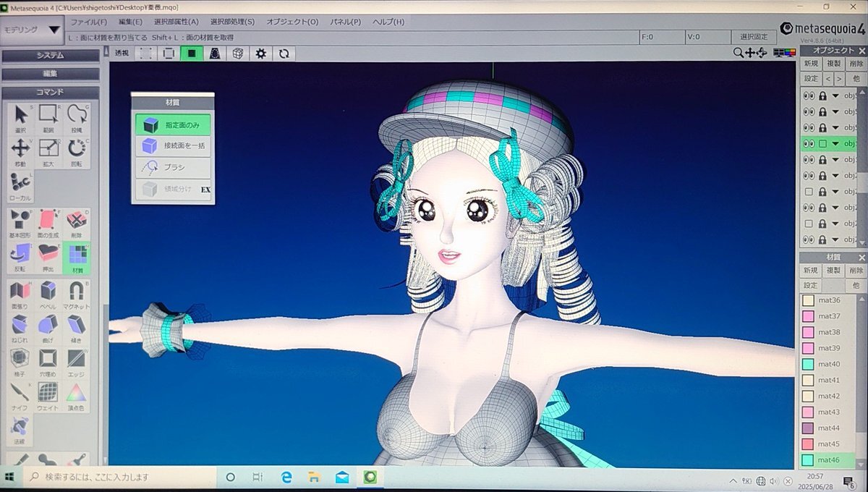Open the 選択部処理(S) menu
868x492 pixels.
click(232, 22)
